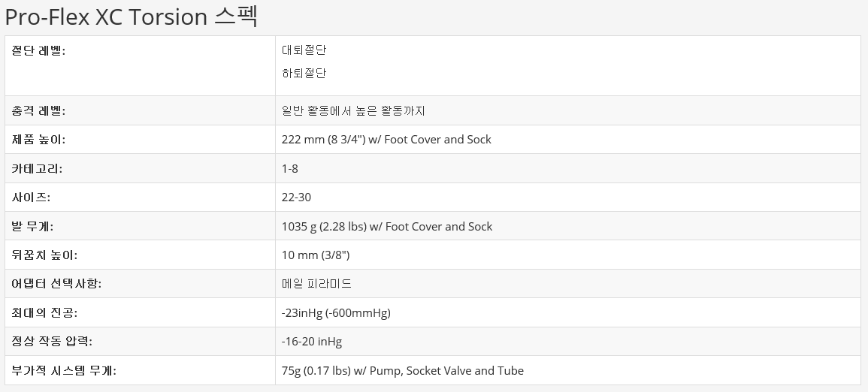Click the "10 mm (3/8")" heel height value
868x392 pixels.
316,255
